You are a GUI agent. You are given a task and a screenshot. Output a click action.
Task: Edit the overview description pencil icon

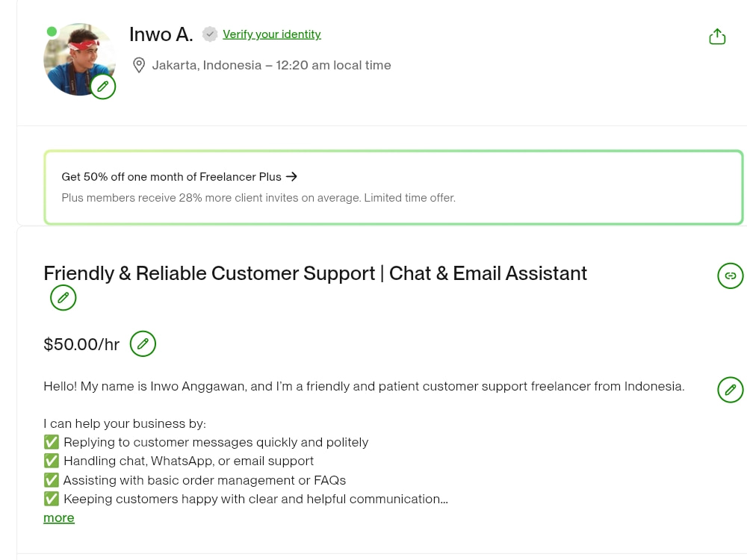click(x=731, y=390)
